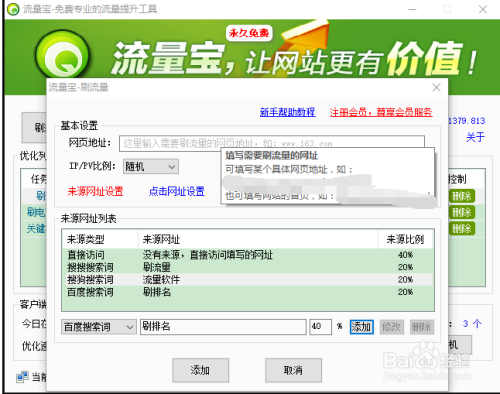Image resolution: width=500 pixels, height=394 pixels.
Task: Click the greyed 删除 button in the dialog
Action: point(422,327)
